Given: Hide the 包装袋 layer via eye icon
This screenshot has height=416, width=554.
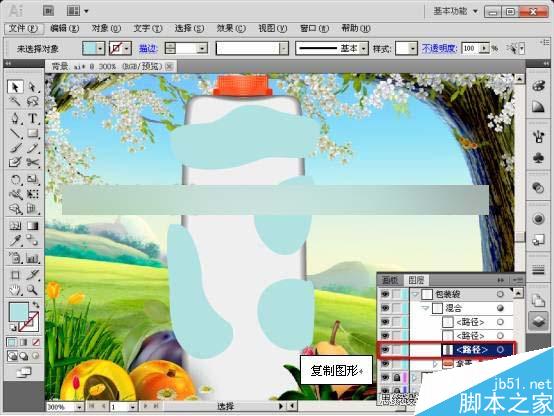Looking at the screenshot, I should (x=385, y=294).
